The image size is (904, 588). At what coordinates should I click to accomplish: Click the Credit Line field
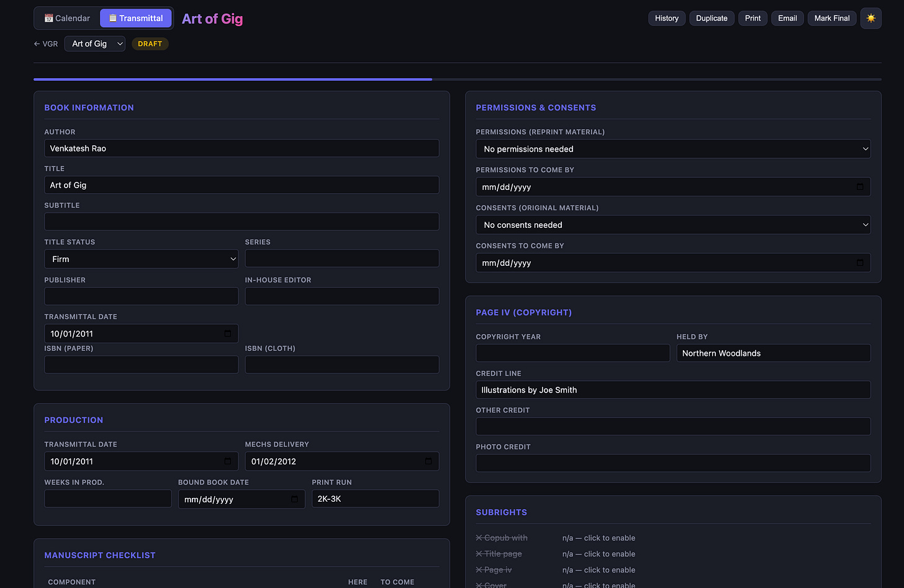pyautogui.click(x=673, y=390)
